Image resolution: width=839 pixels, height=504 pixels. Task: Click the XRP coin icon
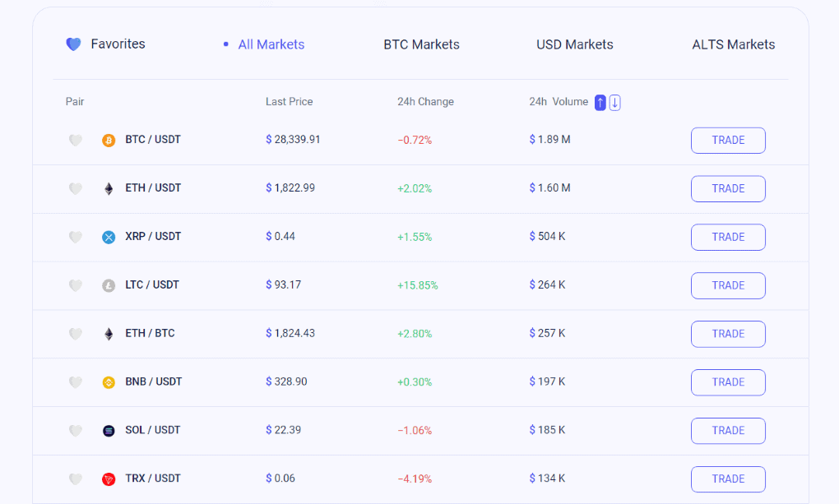coord(109,237)
